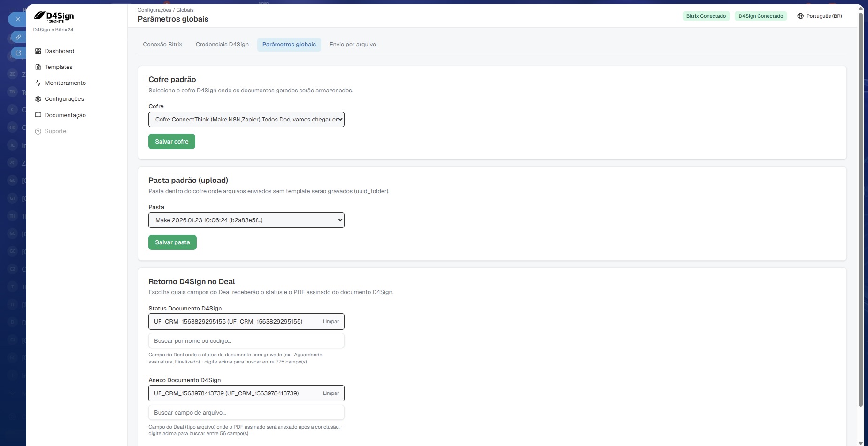Click the copy link chain icon
The width and height of the screenshot is (868, 446).
pos(18,37)
